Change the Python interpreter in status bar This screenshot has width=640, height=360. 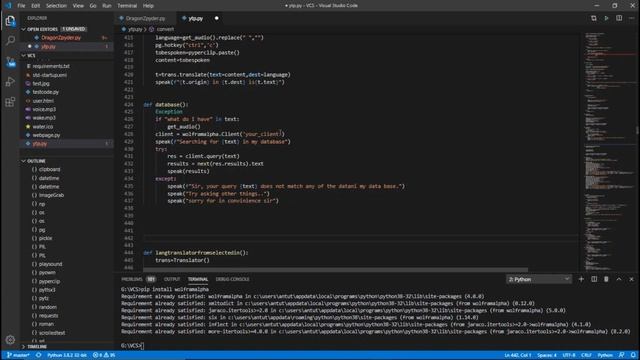[x=67, y=355]
